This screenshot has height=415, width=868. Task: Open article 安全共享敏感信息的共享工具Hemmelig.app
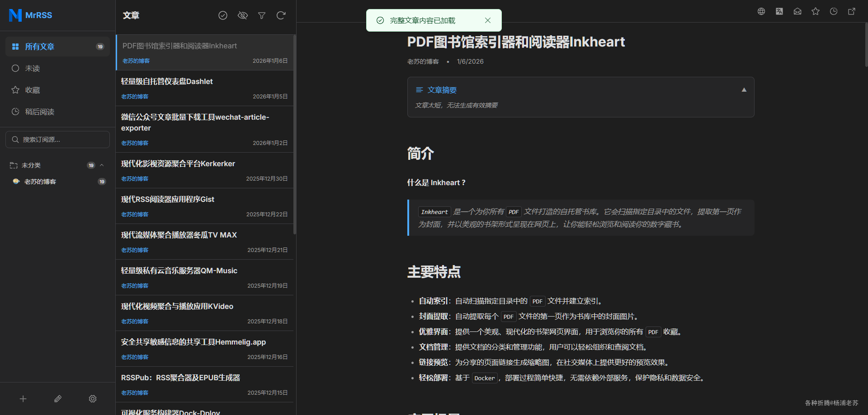[x=204, y=349]
